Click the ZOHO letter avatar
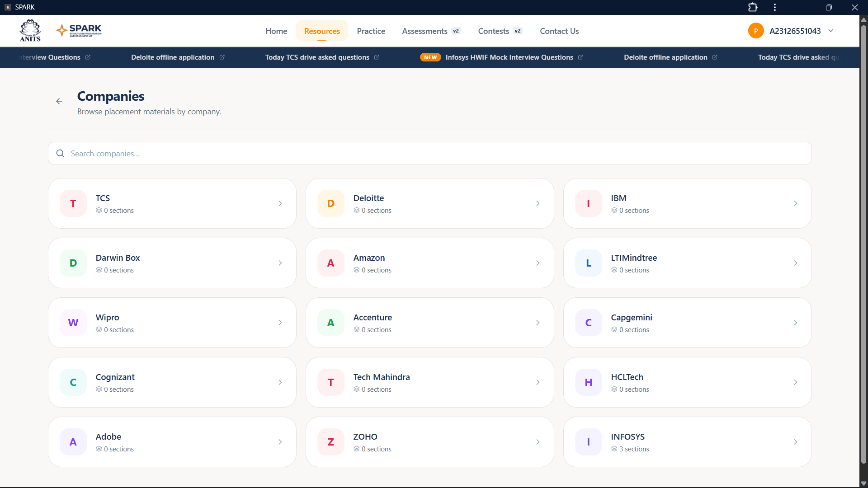This screenshot has height=488, width=868. (x=331, y=442)
